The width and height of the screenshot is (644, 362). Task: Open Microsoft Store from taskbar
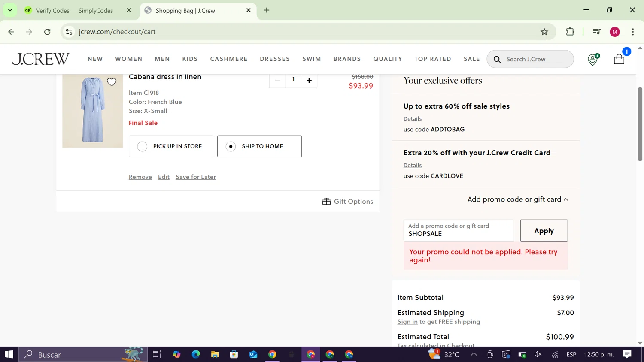(x=234, y=354)
